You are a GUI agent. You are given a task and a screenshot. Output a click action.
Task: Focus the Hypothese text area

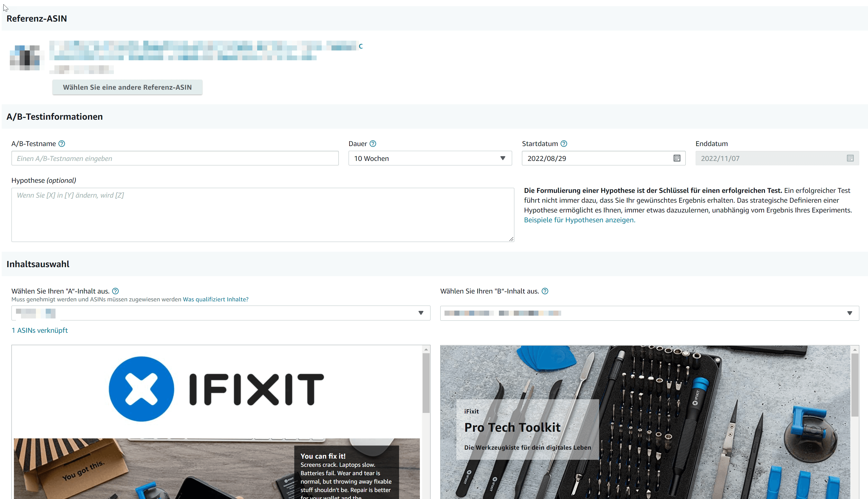tap(263, 214)
